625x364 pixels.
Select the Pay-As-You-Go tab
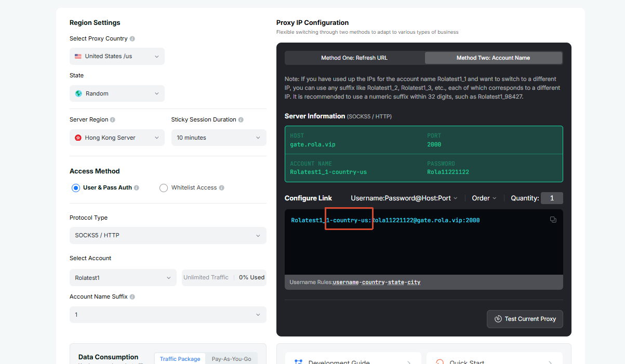click(231, 359)
